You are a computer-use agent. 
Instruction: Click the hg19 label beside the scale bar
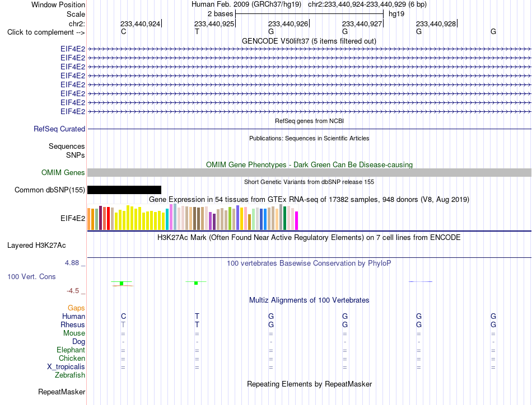[x=396, y=14]
